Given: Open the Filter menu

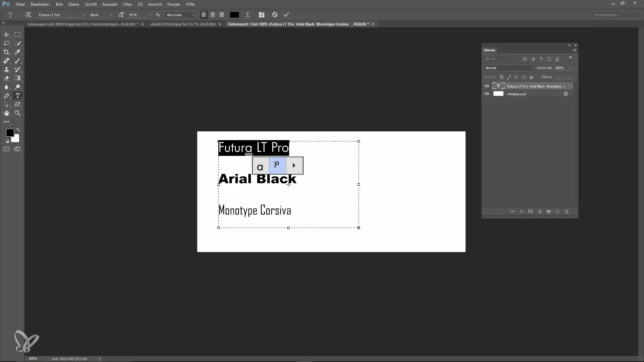Looking at the screenshot, I should (127, 4).
